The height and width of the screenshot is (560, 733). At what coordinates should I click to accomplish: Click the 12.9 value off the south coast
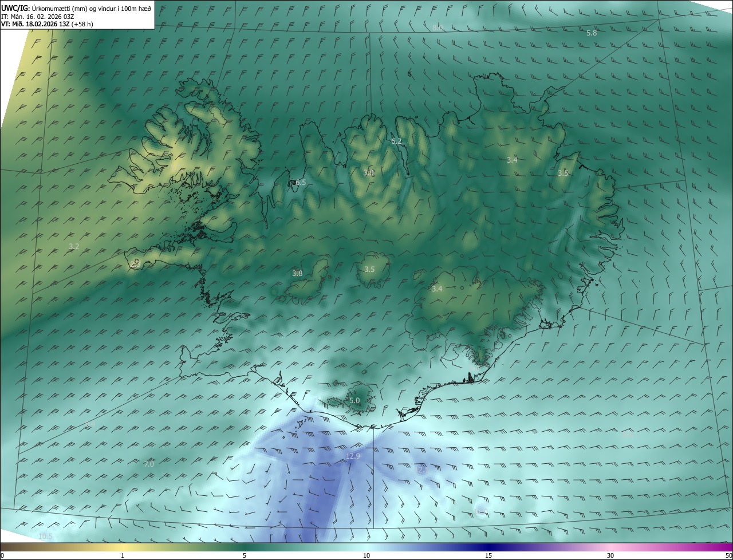(353, 456)
